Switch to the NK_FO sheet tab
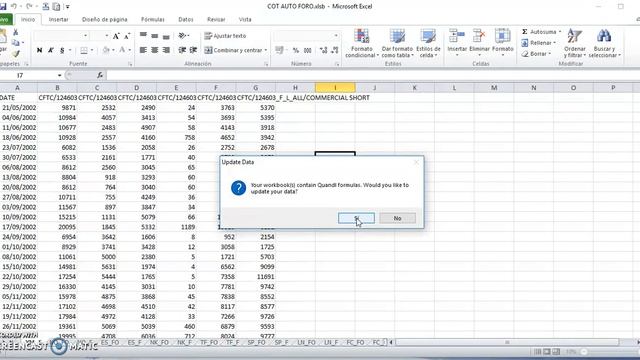Image resolution: width=640 pixels, height=360 pixels. [159, 342]
